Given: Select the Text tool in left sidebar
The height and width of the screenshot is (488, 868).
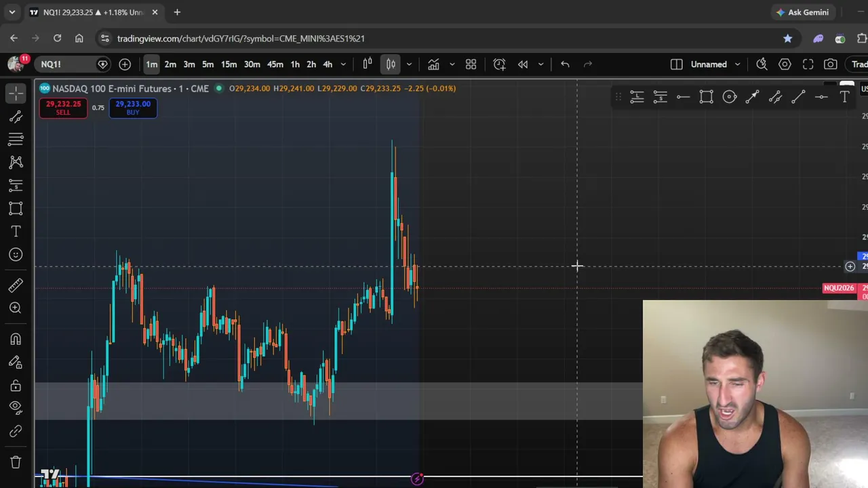Looking at the screenshot, I should [x=16, y=231].
